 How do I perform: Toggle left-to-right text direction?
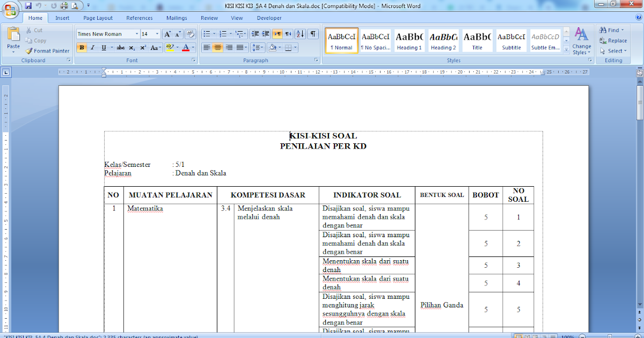pos(277,34)
